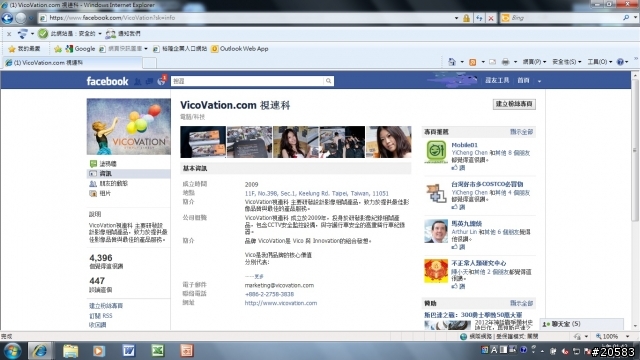Click the +886 phone number link
This screenshot has height=360, width=640.
click(x=269, y=294)
